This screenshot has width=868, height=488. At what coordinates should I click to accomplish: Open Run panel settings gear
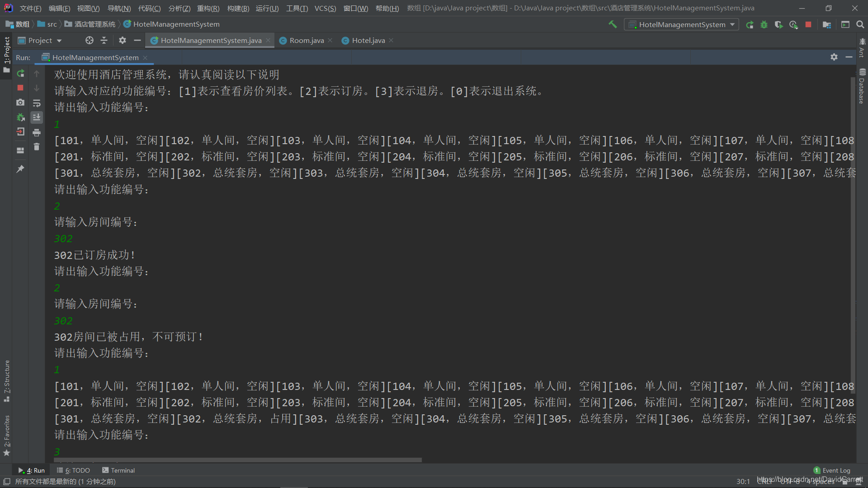point(834,57)
